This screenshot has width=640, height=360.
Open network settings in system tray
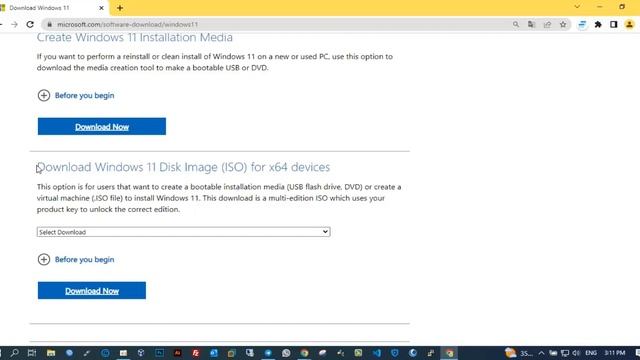click(565, 353)
